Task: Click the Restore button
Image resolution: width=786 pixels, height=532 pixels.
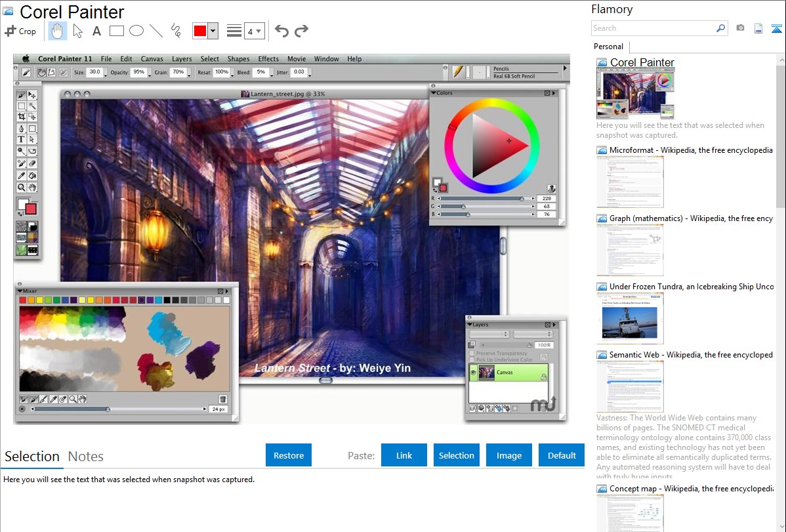Action: click(289, 455)
